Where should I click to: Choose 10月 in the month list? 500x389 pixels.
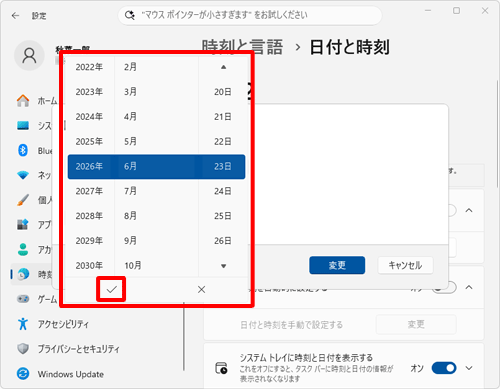tap(133, 266)
